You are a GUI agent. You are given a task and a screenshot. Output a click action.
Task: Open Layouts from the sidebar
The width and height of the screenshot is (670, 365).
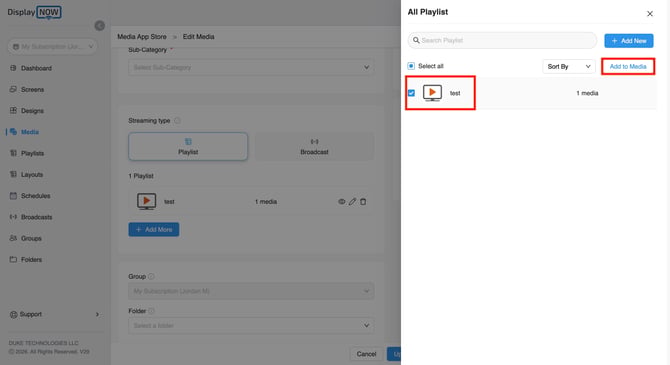tap(32, 174)
